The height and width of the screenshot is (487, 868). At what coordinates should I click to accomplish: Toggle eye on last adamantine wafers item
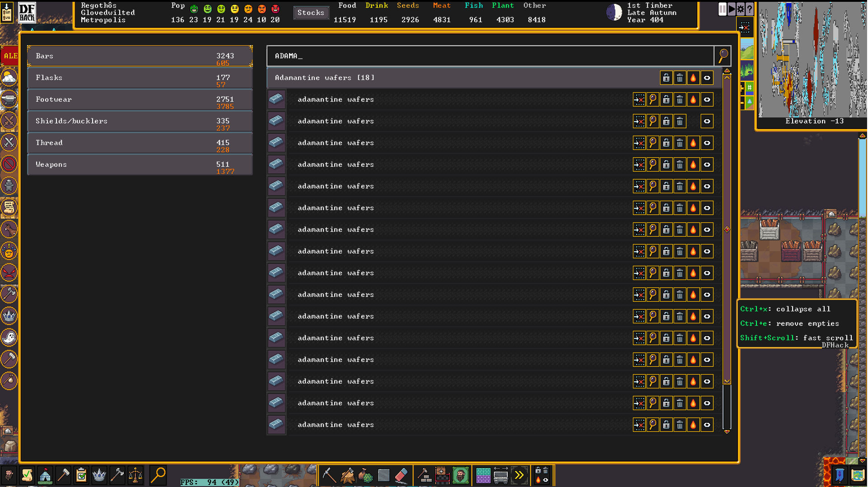(707, 425)
